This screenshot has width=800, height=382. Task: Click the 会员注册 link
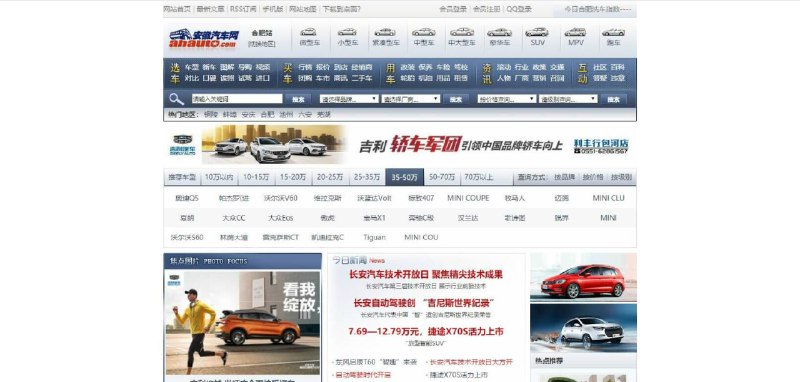486,9
